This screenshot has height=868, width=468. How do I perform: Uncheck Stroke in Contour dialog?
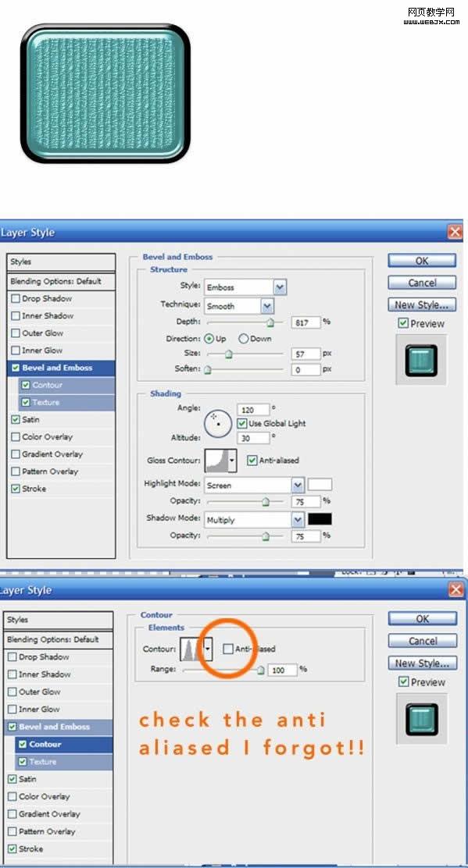pos(13,848)
